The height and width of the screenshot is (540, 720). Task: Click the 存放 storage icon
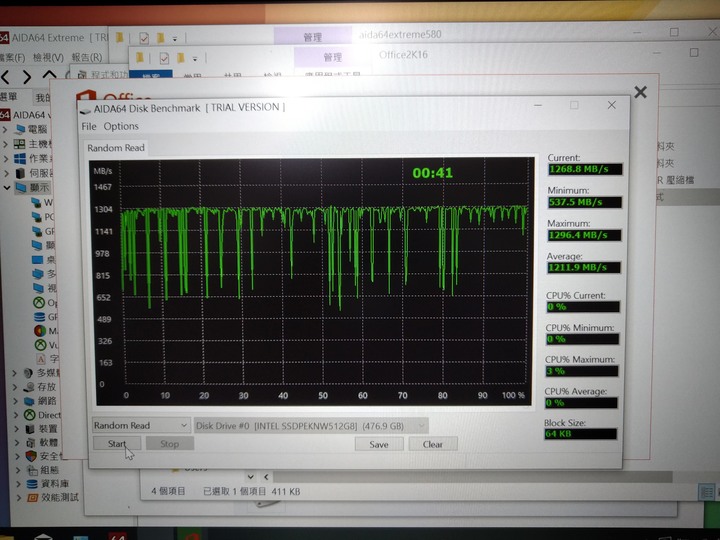pos(29,387)
